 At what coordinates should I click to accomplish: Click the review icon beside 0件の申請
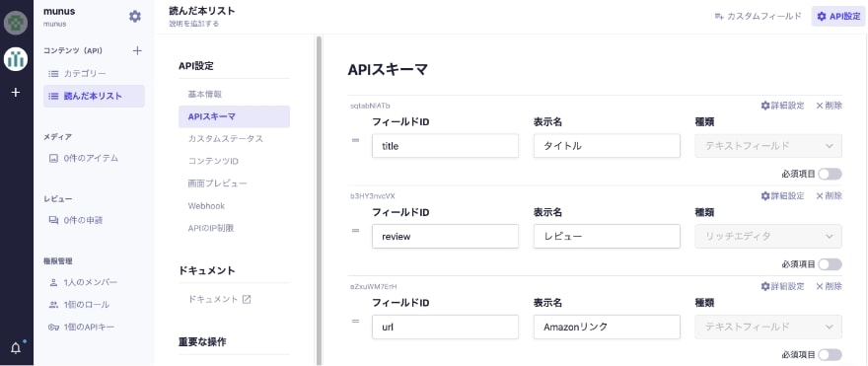[x=53, y=220]
